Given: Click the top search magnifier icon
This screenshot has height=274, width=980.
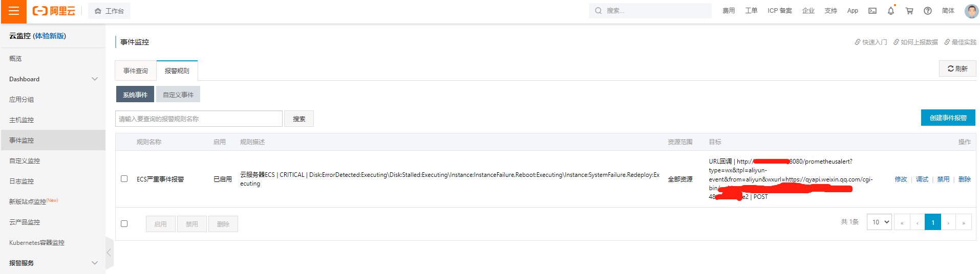Looking at the screenshot, I should [x=598, y=11].
